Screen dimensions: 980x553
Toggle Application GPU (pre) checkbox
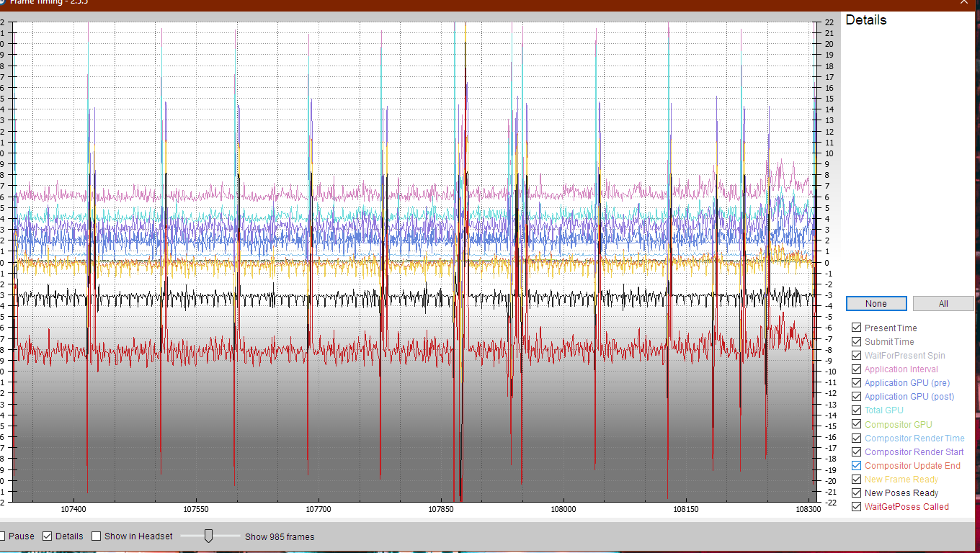856,382
